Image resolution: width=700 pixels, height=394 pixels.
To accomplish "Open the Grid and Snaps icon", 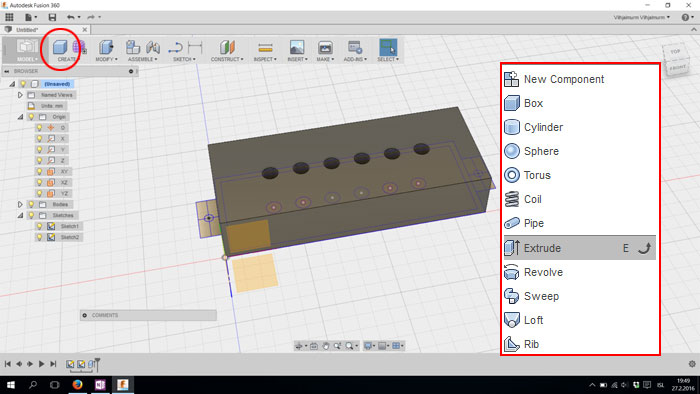I will (382, 346).
